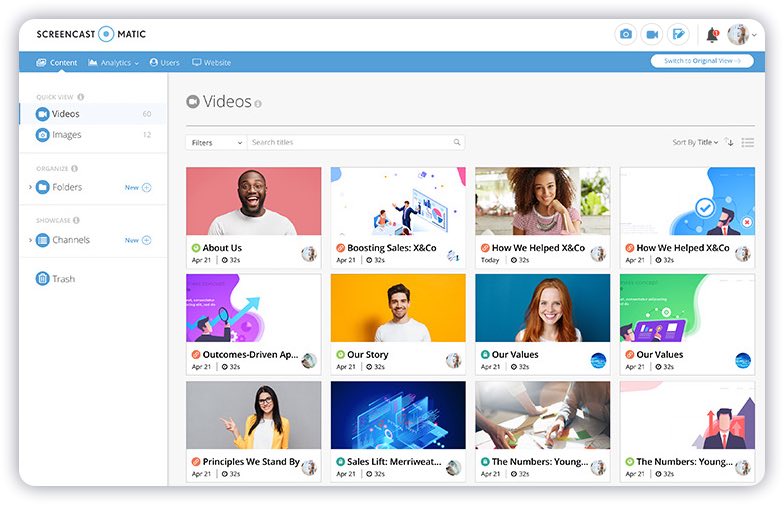Image resolution: width=784 pixels, height=505 pixels.
Task: Open the Sales Lift: Merriweat... thumbnail
Action: (398, 415)
